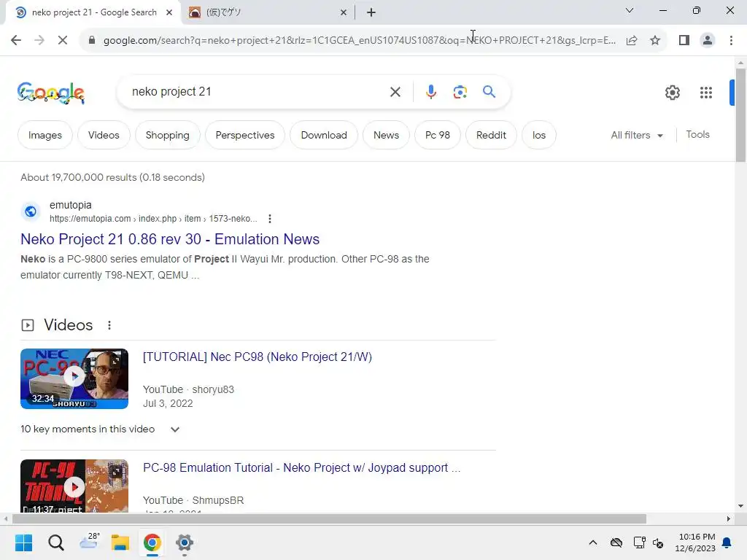This screenshot has height=560, width=747.
Task: Open the All filters dropdown
Action: pyautogui.click(x=637, y=135)
